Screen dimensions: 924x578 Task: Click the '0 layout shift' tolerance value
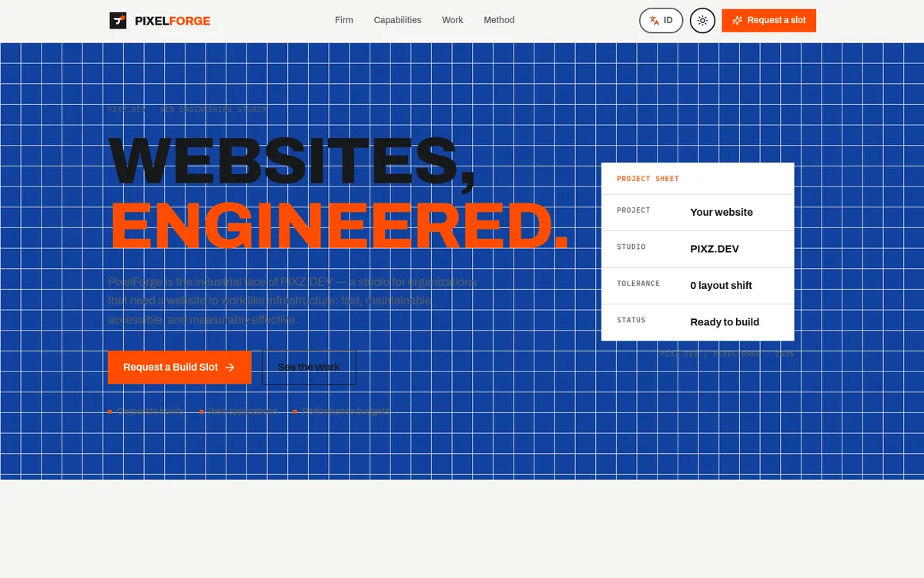tap(721, 285)
